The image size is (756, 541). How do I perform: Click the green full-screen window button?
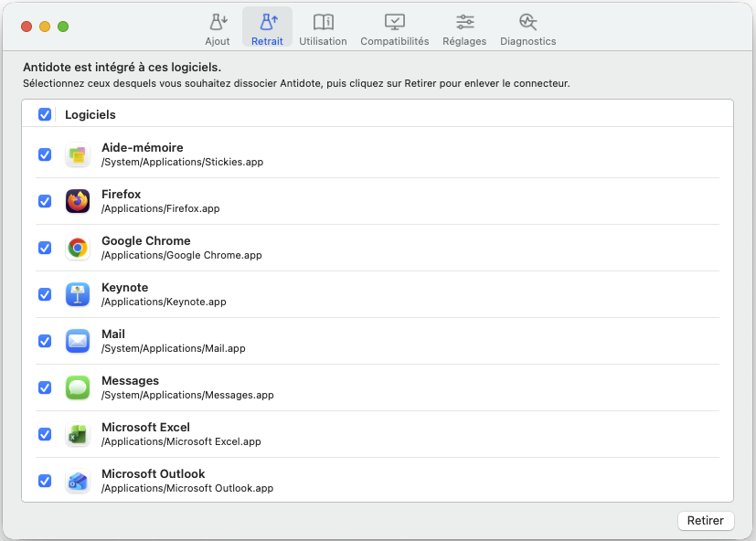coord(63,27)
